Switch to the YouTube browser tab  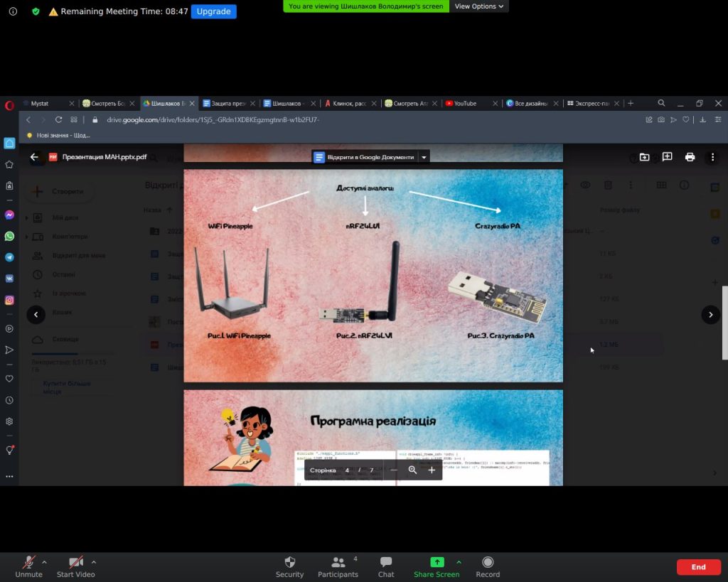(465, 104)
